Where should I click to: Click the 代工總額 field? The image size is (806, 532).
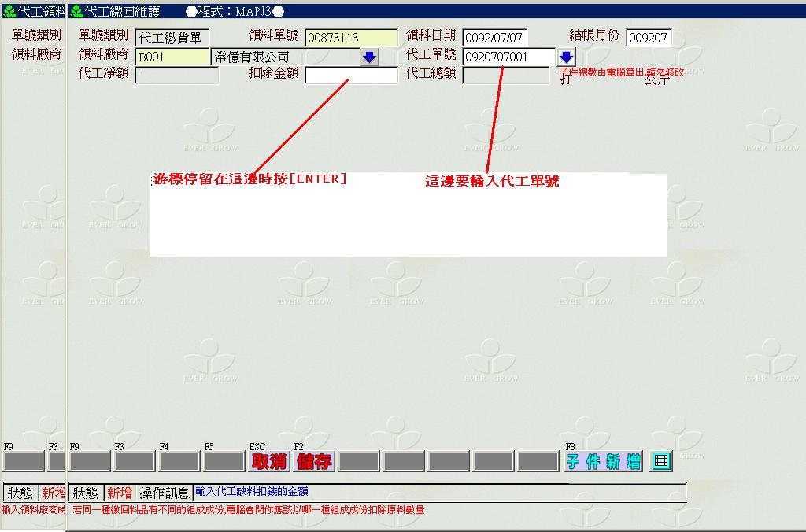tap(505, 76)
